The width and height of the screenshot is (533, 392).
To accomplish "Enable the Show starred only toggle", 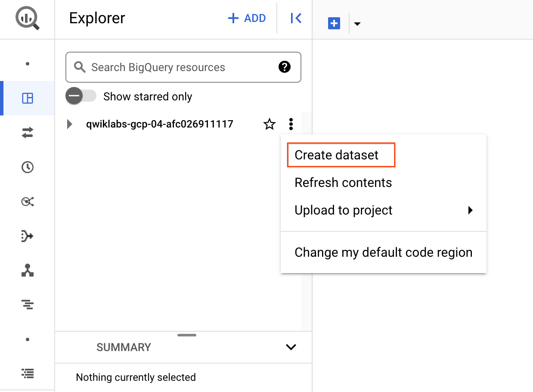I will pyautogui.click(x=81, y=96).
